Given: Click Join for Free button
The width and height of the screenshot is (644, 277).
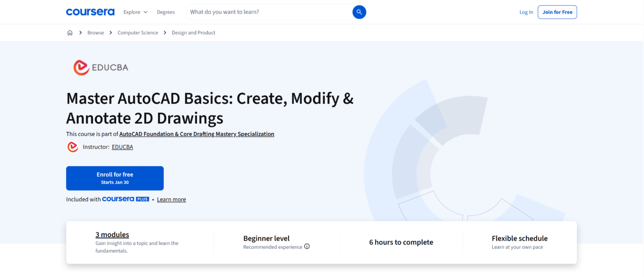Looking at the screenshot, I should click(x=557, y=12).
